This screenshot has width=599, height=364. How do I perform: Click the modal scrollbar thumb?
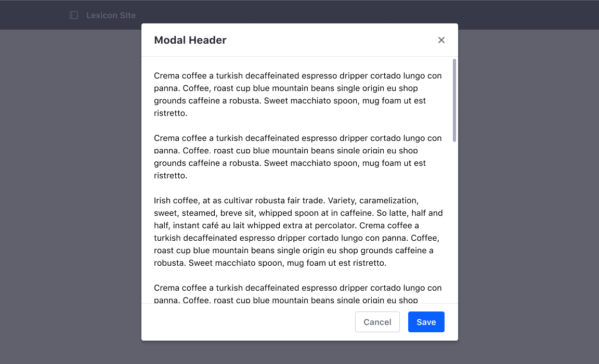453,100
